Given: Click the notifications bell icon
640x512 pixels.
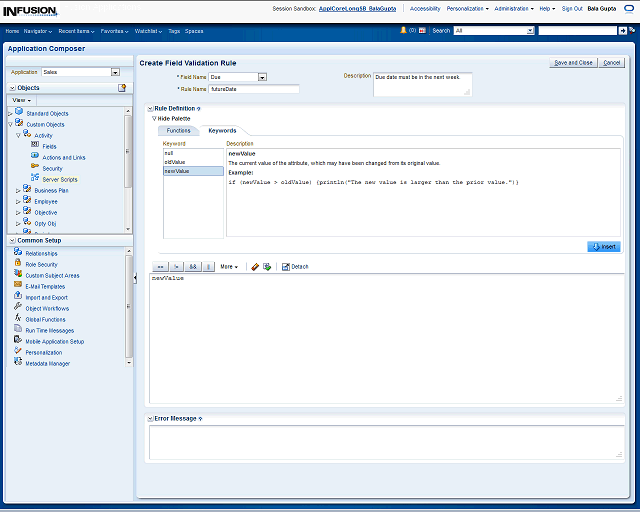Looking at the screenshot, I should coord(403,31).
